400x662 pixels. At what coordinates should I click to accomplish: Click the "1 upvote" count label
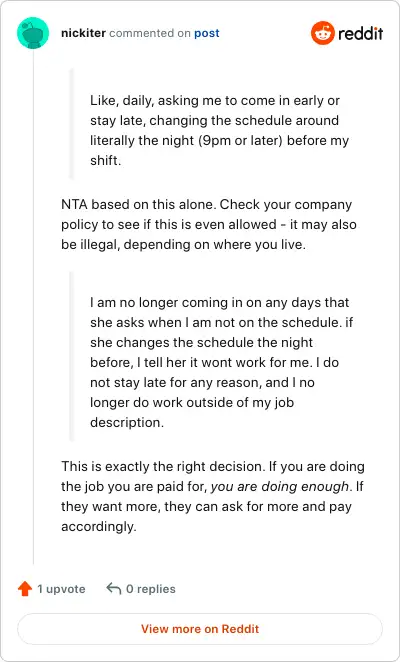coord(61,589)
